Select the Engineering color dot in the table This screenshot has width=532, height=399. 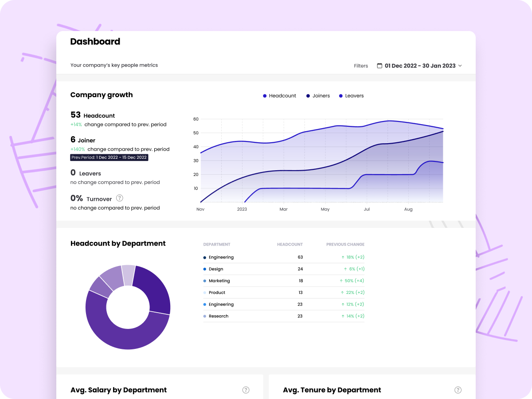[204, 257]
